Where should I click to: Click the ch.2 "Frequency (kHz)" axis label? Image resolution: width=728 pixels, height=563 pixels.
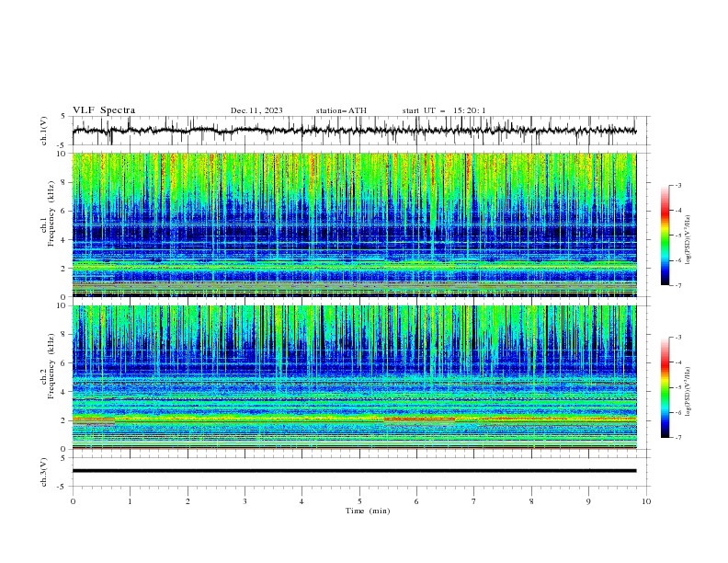point(51,366)
